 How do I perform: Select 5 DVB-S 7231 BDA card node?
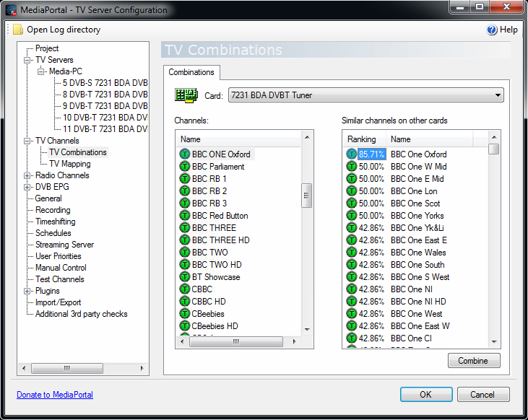tap(105, 83)
